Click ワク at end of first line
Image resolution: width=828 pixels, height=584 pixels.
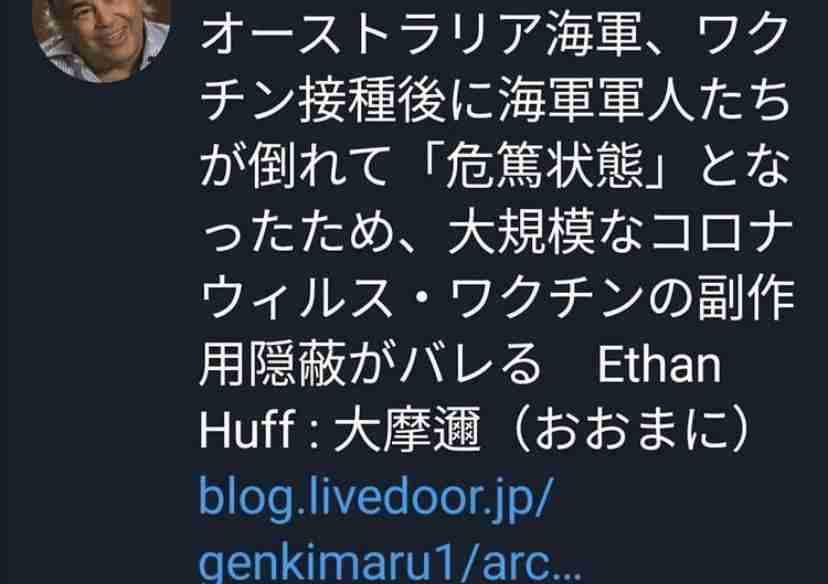point(744,36)
